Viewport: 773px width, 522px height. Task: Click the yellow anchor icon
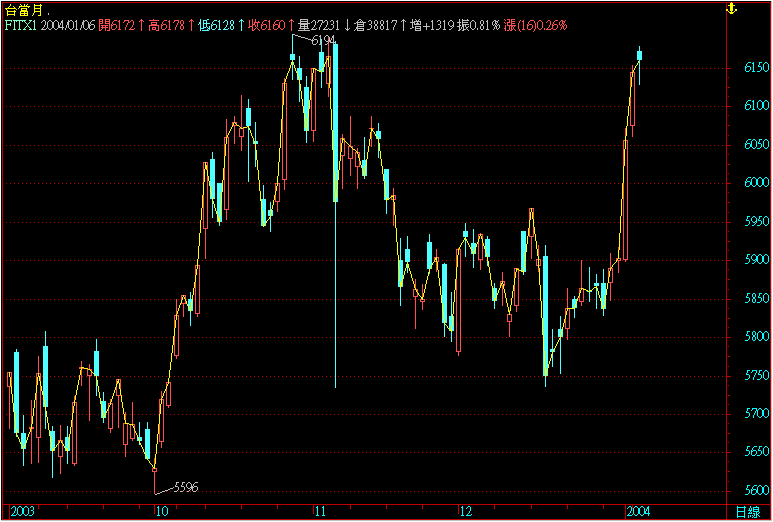732,8
